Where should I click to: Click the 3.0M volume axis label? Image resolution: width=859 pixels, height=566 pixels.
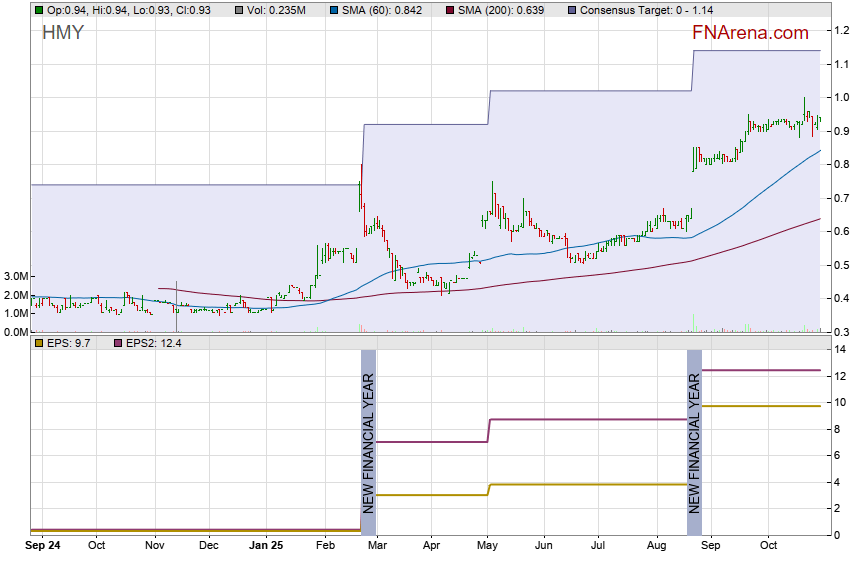14,276
